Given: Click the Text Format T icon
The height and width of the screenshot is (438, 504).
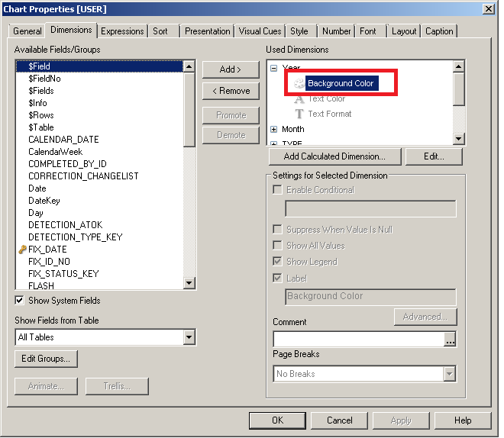Looking at the screenshot, I should tap(299, 114).
